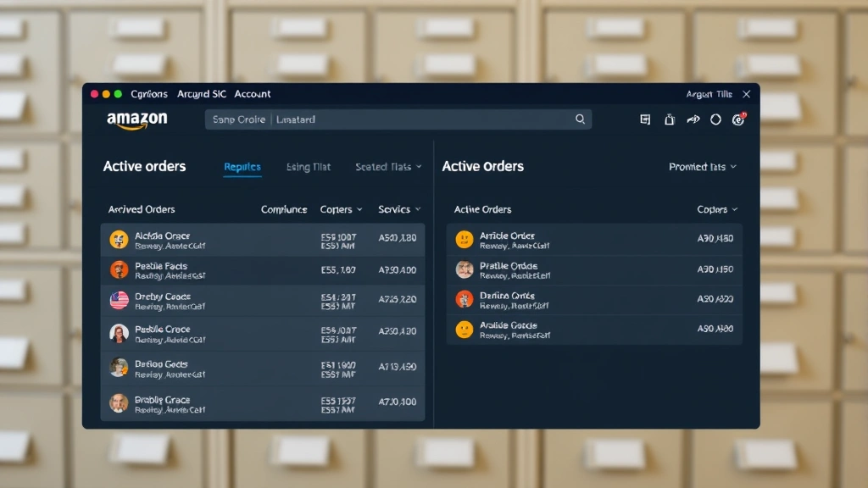Click the export panel icon in top bar
Screen dimensions: 868x488
coord(645,119)
